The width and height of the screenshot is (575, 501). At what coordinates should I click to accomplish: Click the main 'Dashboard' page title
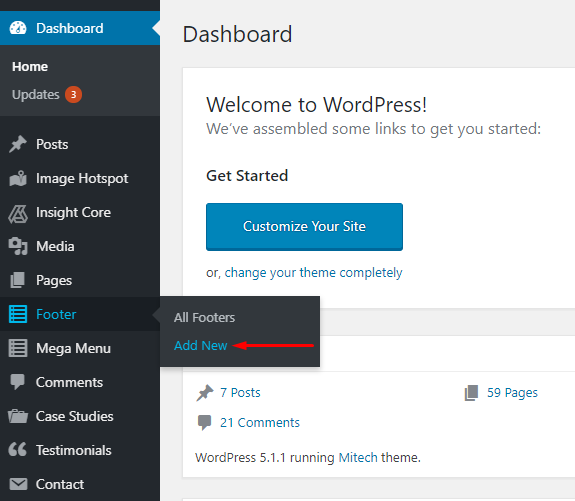[x=237, y=34]
